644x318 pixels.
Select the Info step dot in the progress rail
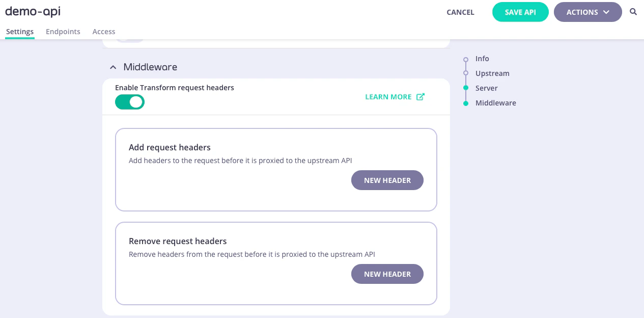(x=466, y=59)
